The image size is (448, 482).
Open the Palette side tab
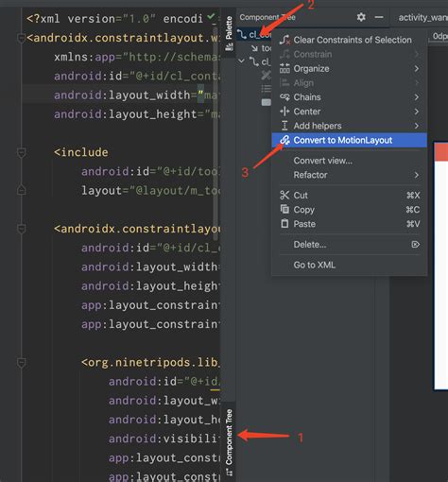pos(229,34)
